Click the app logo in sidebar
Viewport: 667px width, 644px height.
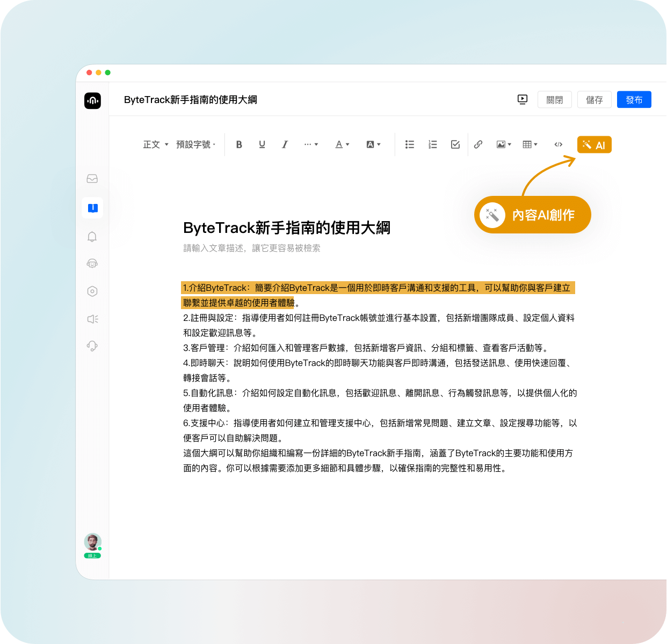[x=92, y=100]
